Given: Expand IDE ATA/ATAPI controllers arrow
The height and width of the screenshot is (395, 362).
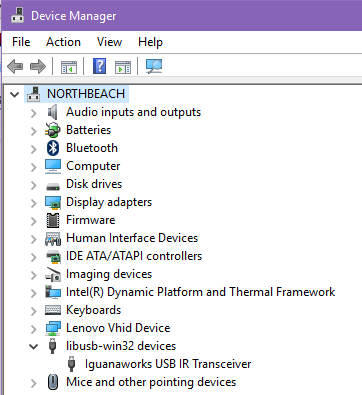Looking at the screenshot, I should coord(33,257).
